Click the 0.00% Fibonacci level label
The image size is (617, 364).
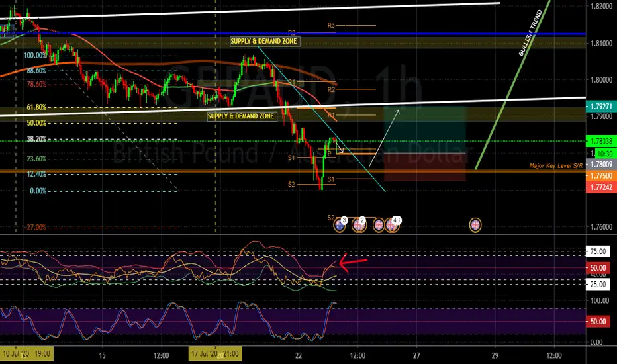(x=38, y=191)
